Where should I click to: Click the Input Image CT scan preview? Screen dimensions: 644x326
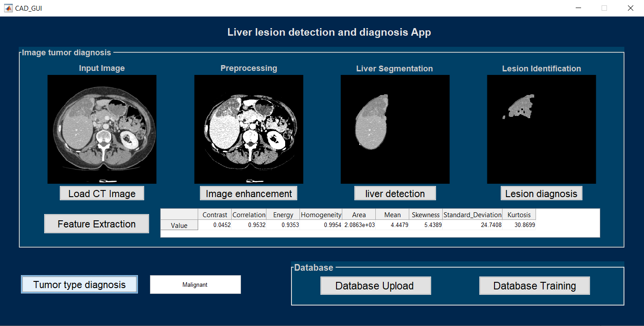102,129
